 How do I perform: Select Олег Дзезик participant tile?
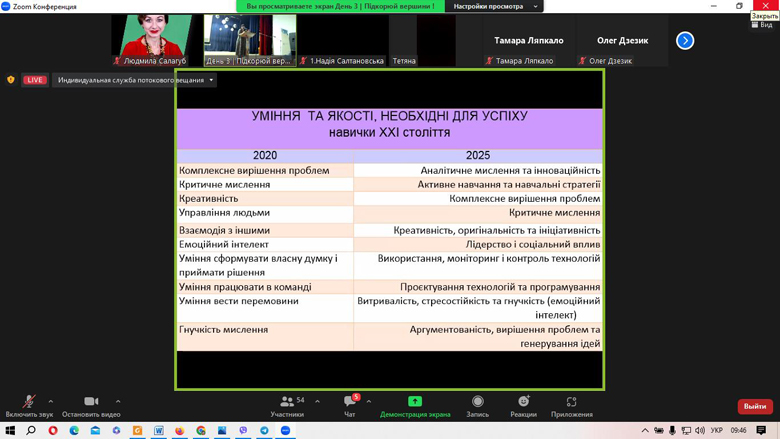point(622,40)
